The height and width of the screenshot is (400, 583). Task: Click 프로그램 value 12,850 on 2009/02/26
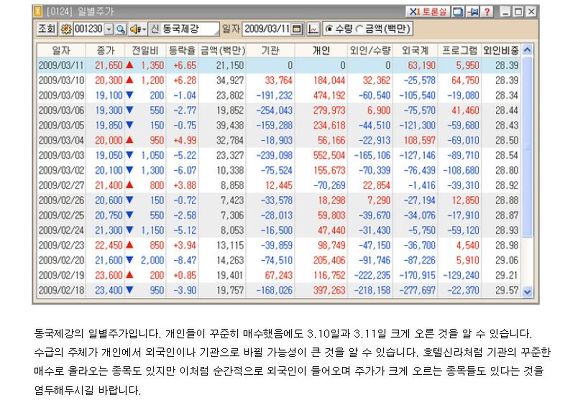click(x=466, y=200)
